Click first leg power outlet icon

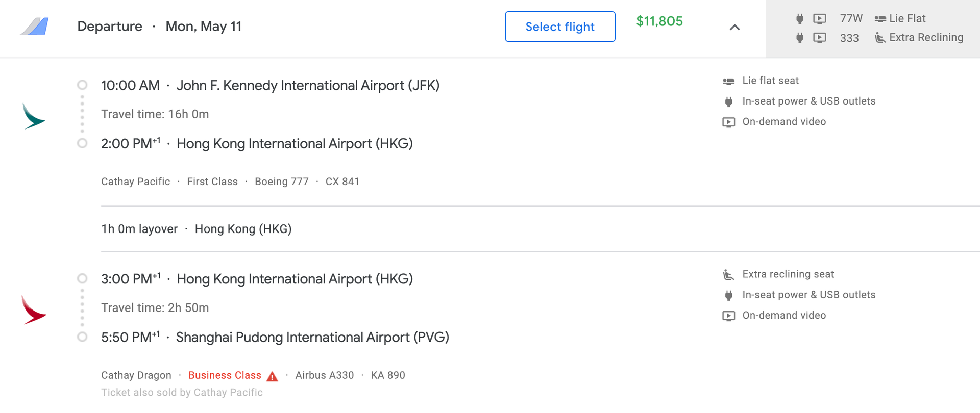click(728, 101)
